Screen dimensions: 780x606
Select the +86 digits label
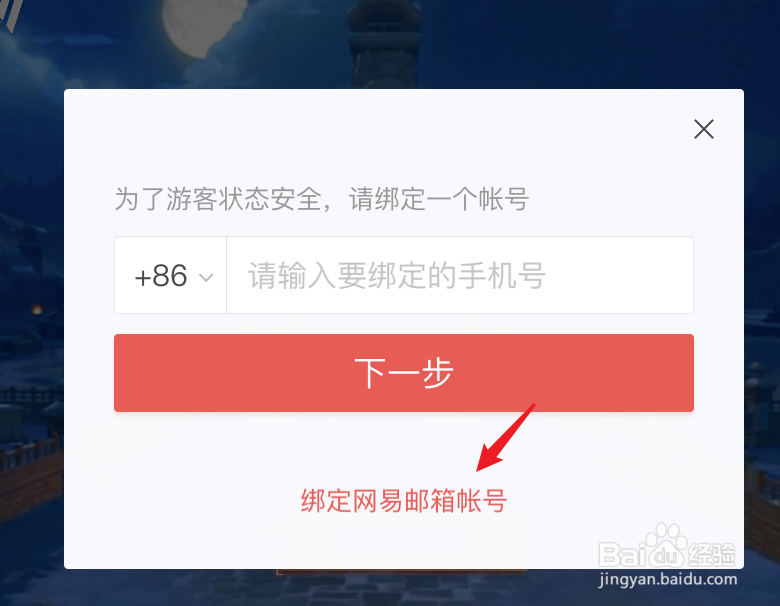coord(161,276)
